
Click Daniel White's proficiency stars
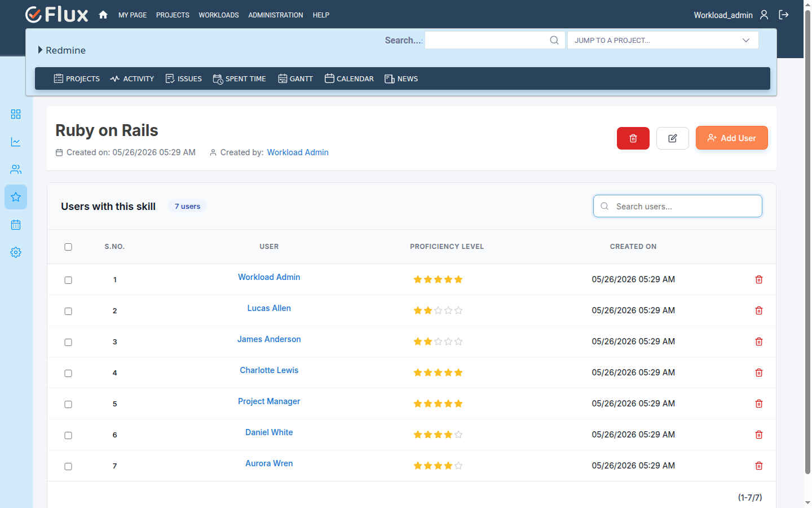point(438,435)
